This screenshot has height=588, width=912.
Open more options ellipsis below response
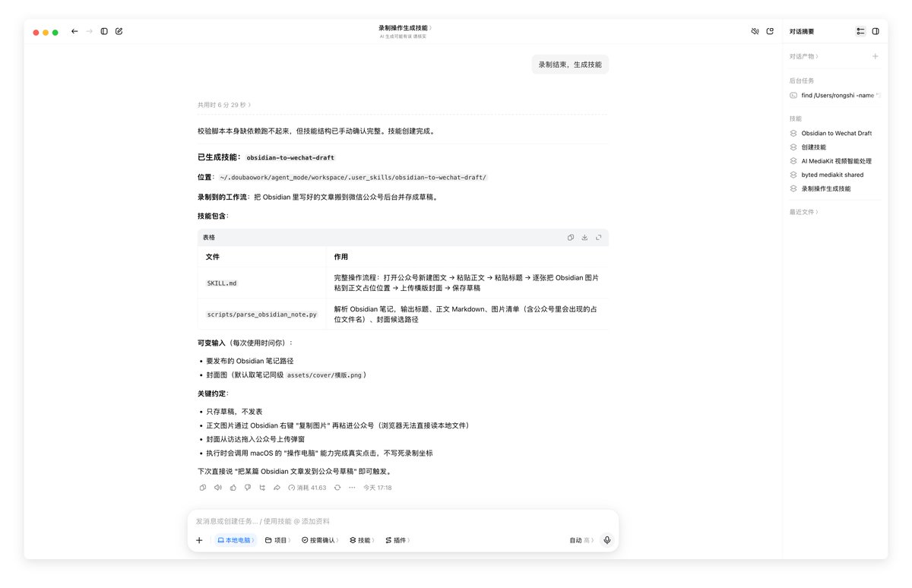pyautogui.click(x=352, y=488)
